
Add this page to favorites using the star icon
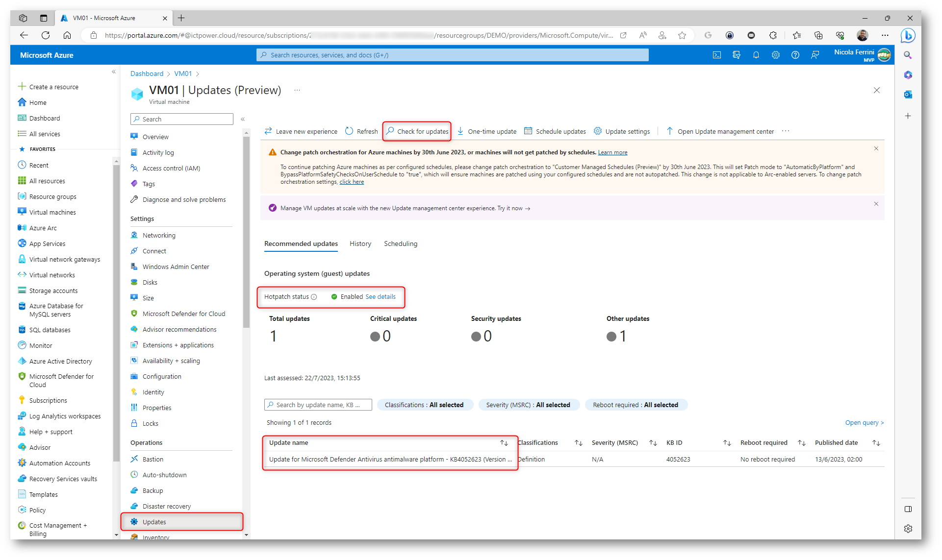tap(682, 35)
